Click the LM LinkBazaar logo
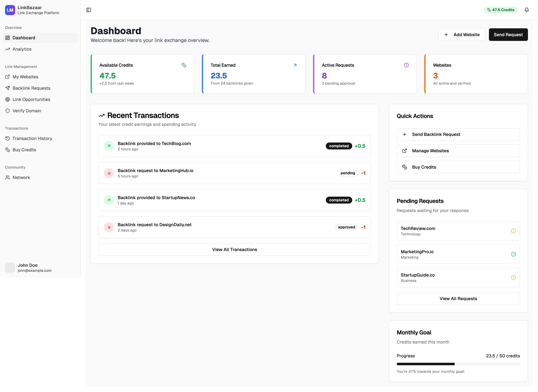This screenshot has width=538, height=392. [10, 10]
